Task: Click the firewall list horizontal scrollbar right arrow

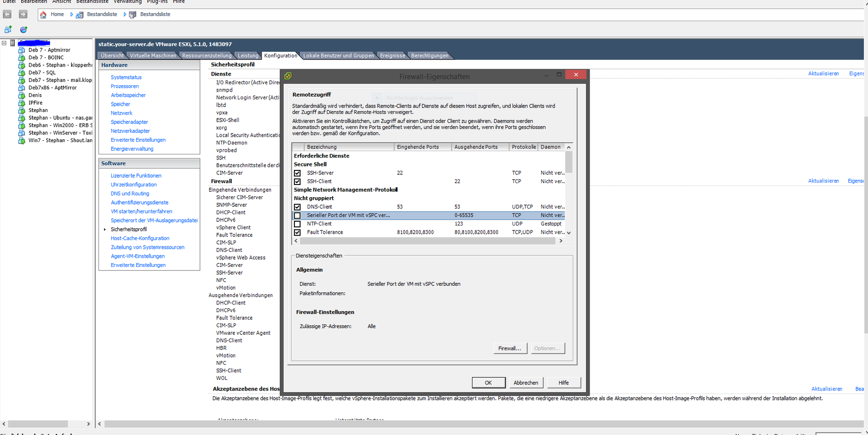Action: [561, 241]
